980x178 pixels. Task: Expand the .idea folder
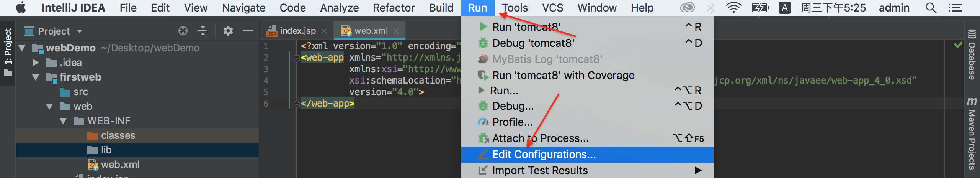pos(36,63)
